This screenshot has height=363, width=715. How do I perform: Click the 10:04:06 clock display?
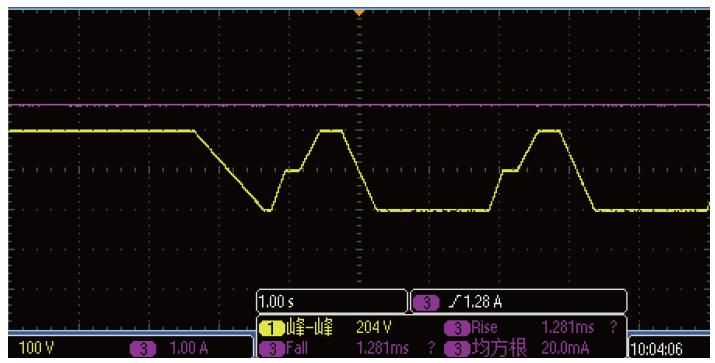657,349
